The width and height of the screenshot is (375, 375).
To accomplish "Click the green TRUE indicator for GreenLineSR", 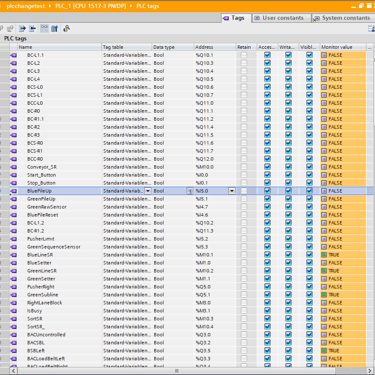I will click(x=324, y=271).
